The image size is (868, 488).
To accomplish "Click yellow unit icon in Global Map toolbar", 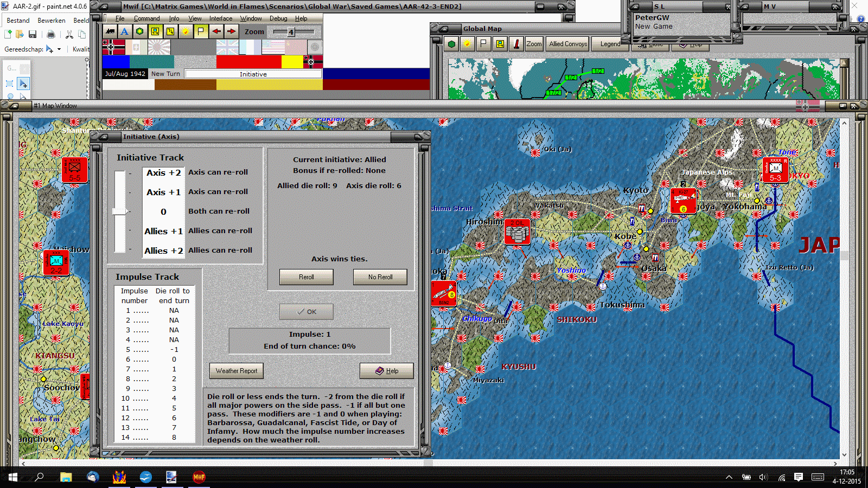I will [x=500, y=44].
